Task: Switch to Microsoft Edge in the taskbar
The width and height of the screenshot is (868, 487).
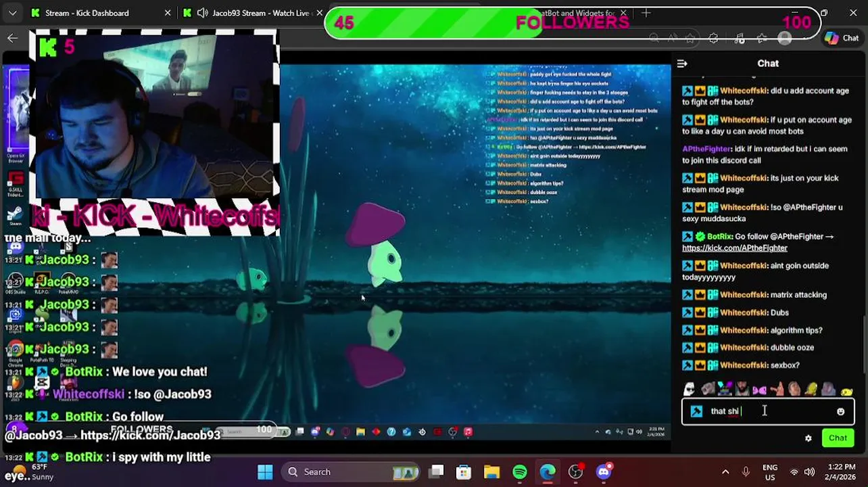Action: (548, 472)
